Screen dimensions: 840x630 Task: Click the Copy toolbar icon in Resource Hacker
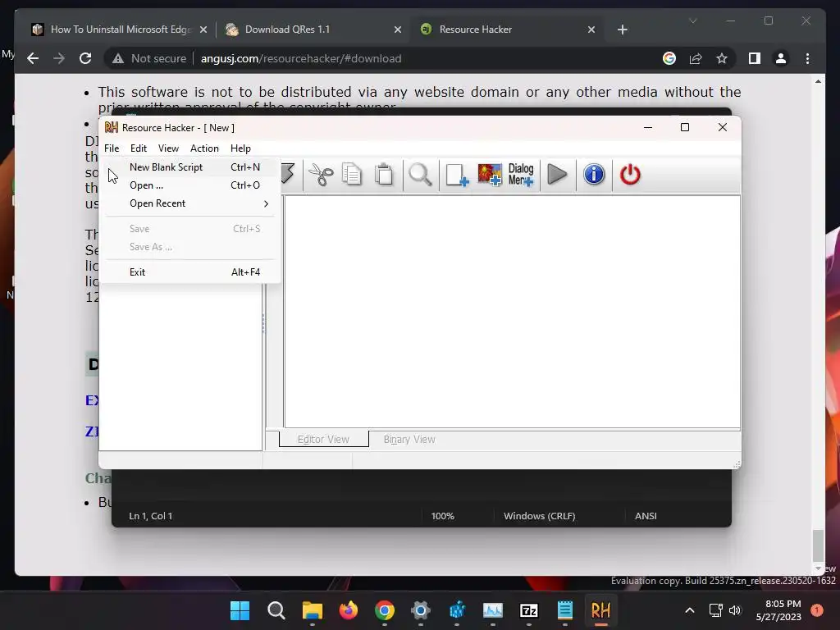(x=352, y=175)
